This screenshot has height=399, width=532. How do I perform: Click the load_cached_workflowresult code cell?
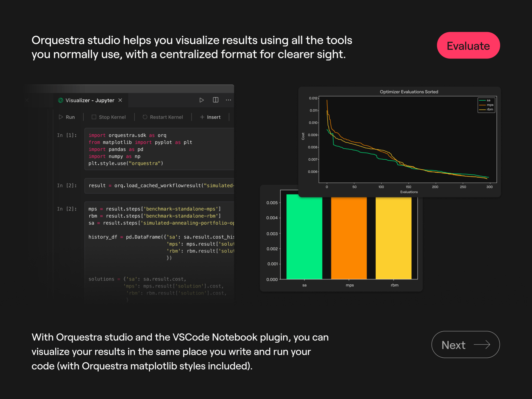(159, 186)
